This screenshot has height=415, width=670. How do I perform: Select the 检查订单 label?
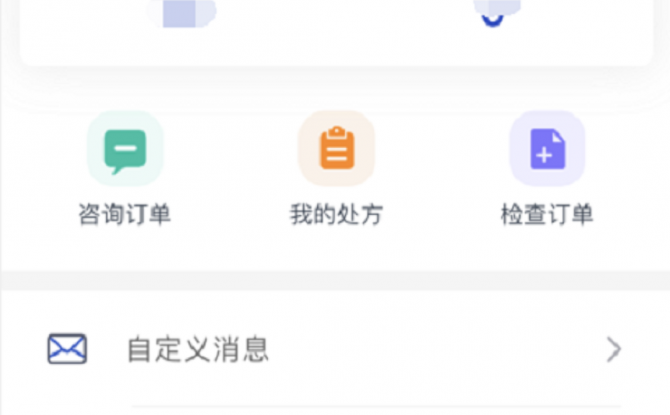pos(547,214)
